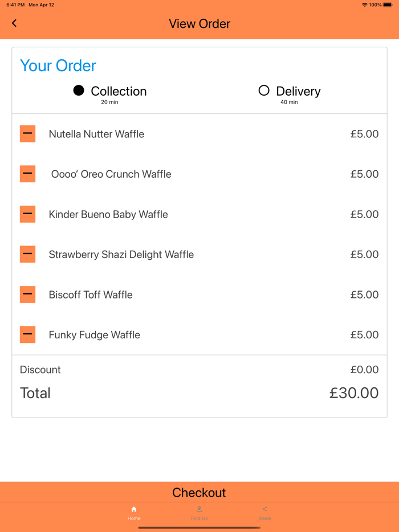Delete Biscoff Toff Waffle using minus icon
This screenshot has height=532, width=399.
click(x=27, y=294)
